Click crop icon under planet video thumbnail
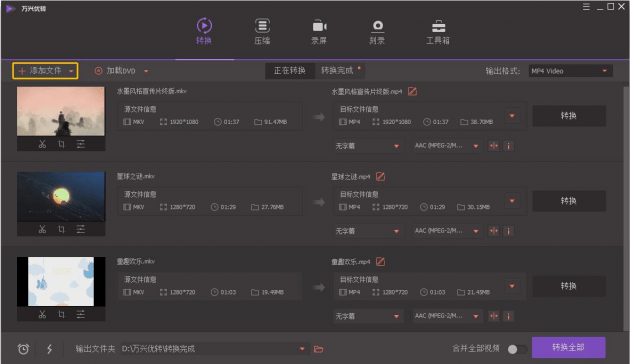 tap(61, 229)
